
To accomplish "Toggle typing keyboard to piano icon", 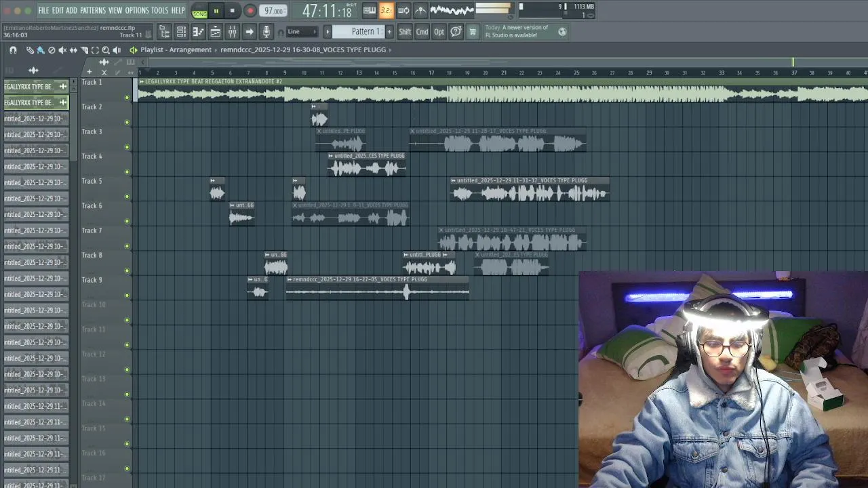I will point(370,10).
